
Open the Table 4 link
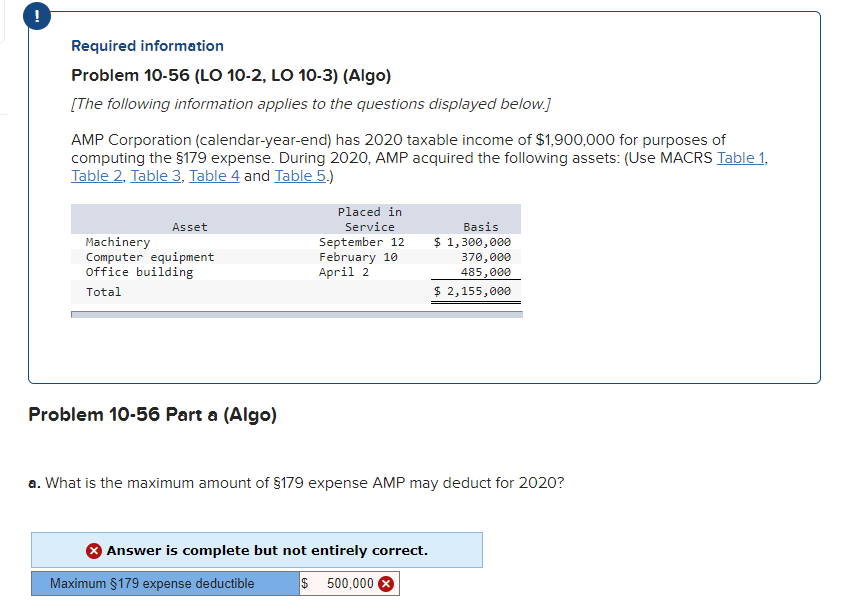click(214, 175)
